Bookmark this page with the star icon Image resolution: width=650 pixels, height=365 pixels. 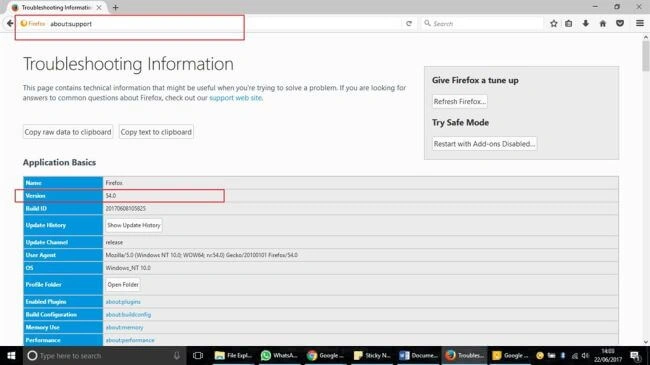pos(553,24)
